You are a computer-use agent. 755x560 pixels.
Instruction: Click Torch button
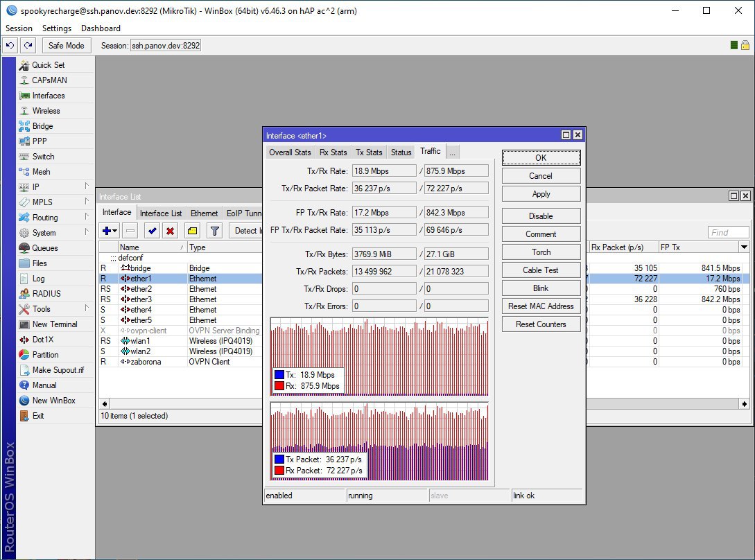541,252
